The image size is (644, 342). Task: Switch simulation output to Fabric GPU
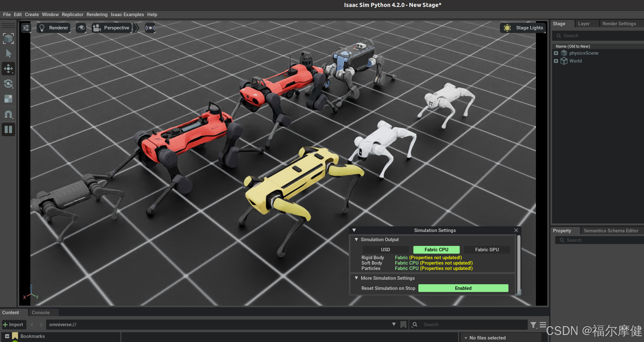[x=487, y=250]
